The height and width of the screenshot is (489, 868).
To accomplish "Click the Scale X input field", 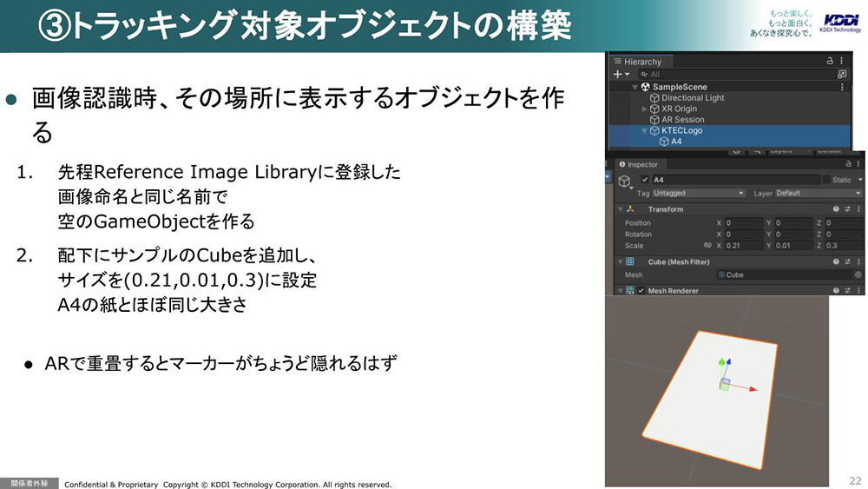I will 741,246.
